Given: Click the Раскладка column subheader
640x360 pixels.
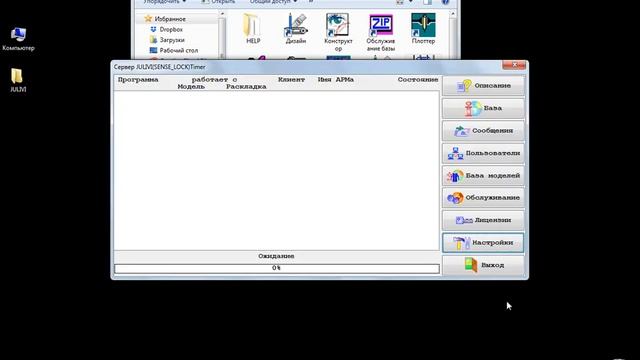Looking at the screenshot, I should [246, 87].
